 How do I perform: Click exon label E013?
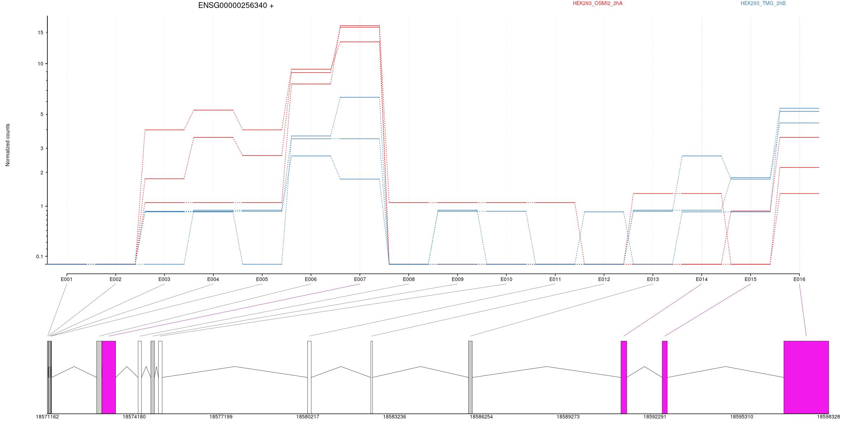pos(653,279)
